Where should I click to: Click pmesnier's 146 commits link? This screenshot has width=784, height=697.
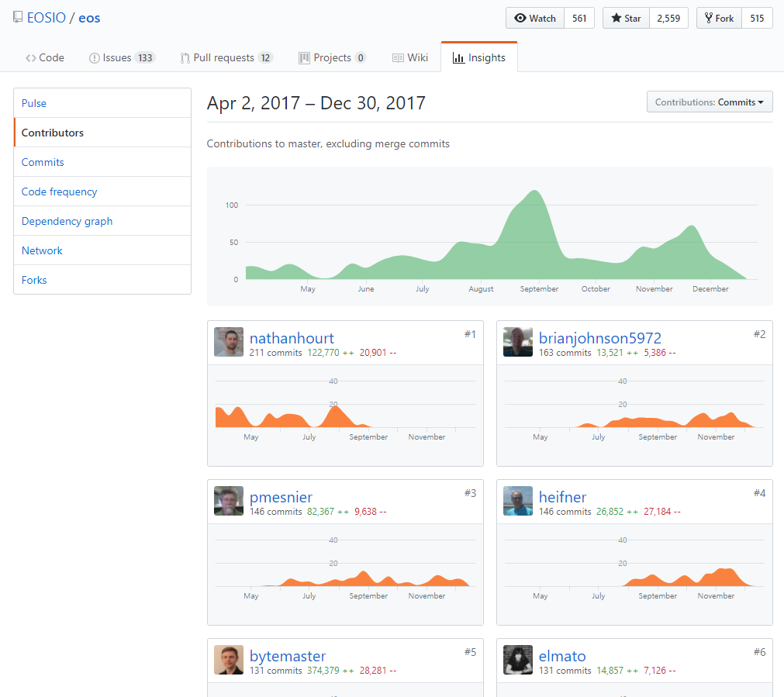(x=275, y=512)
